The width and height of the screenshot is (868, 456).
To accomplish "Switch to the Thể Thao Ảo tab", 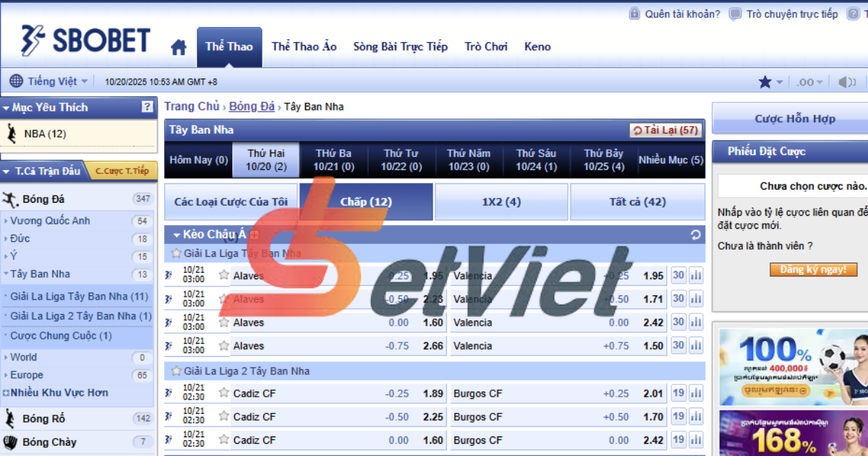I will tap(304, 46).
